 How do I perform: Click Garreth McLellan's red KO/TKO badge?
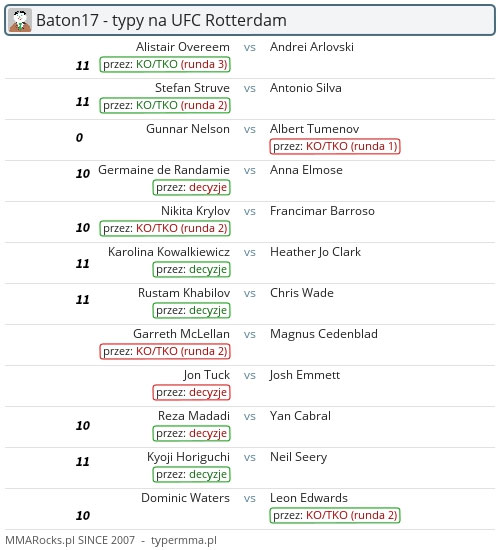pyautogui.click(x=165, y=351)
